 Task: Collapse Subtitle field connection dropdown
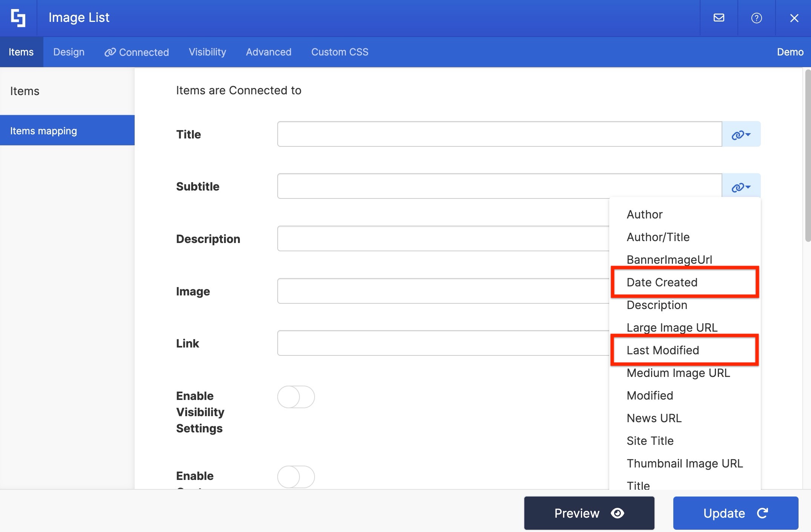(x=741, y=187)
